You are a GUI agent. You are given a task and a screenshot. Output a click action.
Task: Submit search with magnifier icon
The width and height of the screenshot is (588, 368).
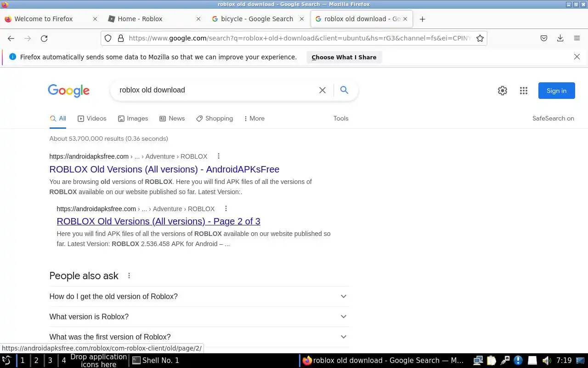tap(344, 90)
